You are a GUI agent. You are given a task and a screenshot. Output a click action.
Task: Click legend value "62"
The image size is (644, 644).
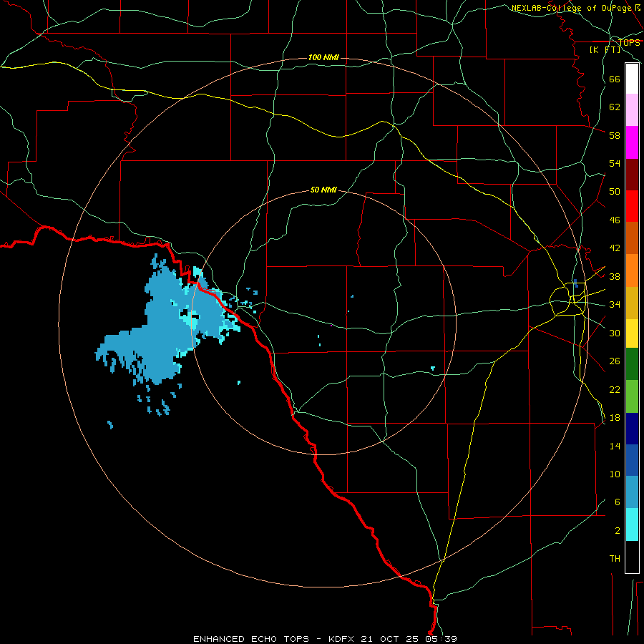615,107
